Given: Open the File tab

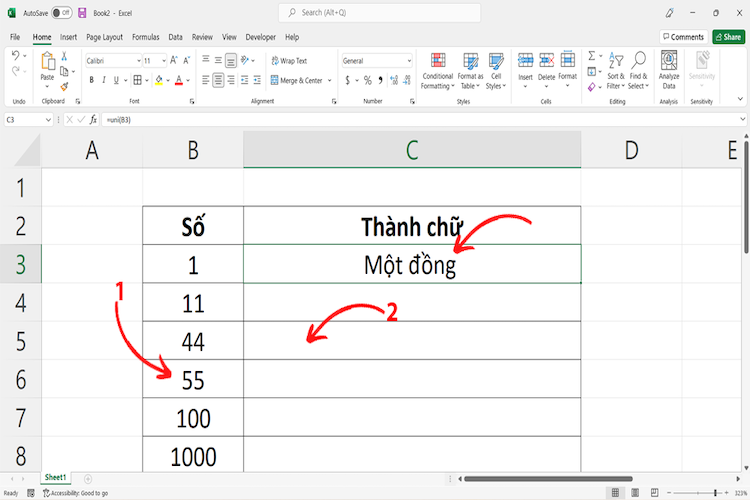Looking at the screenshot, I should pyautogui.click(x=15, y=37).
